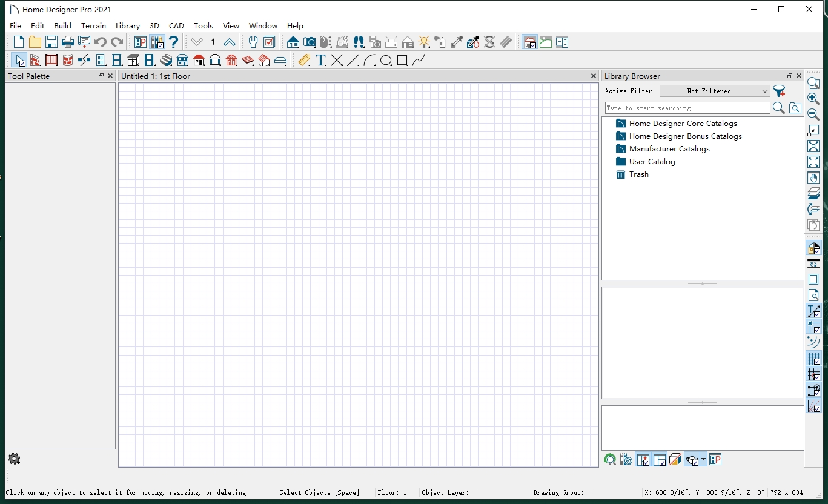Select the tape measure dimension tool
Image resolution: width=828 pixels, height=504 pixels.
pos(304,61)
